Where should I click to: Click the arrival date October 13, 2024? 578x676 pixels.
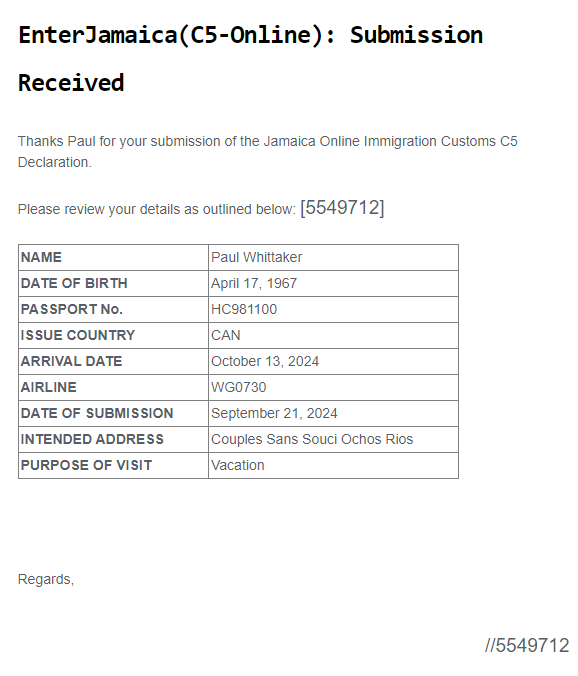pyautogui.click(x=265, y=361)
